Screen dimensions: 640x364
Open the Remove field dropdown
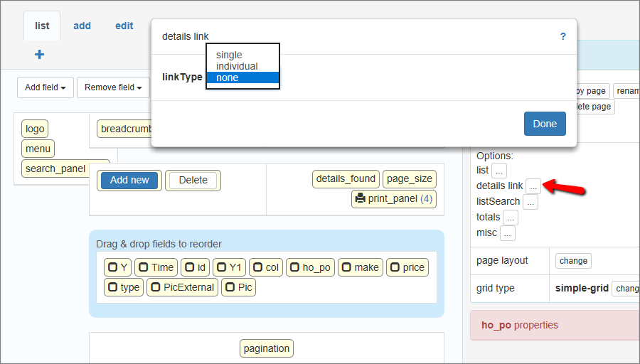113,87
